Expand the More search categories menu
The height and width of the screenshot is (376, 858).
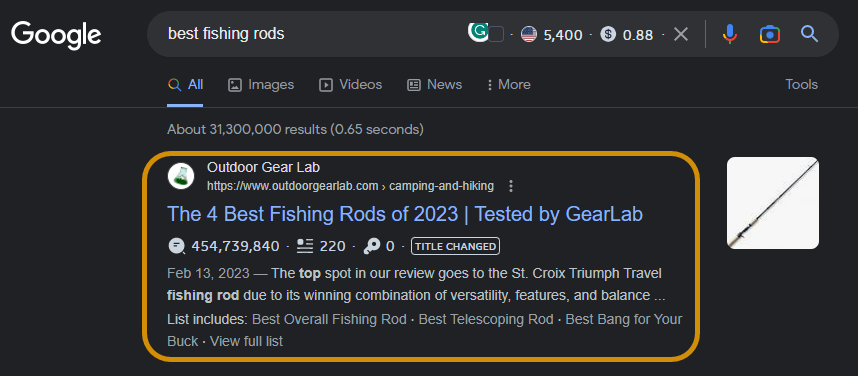[508, 84]
